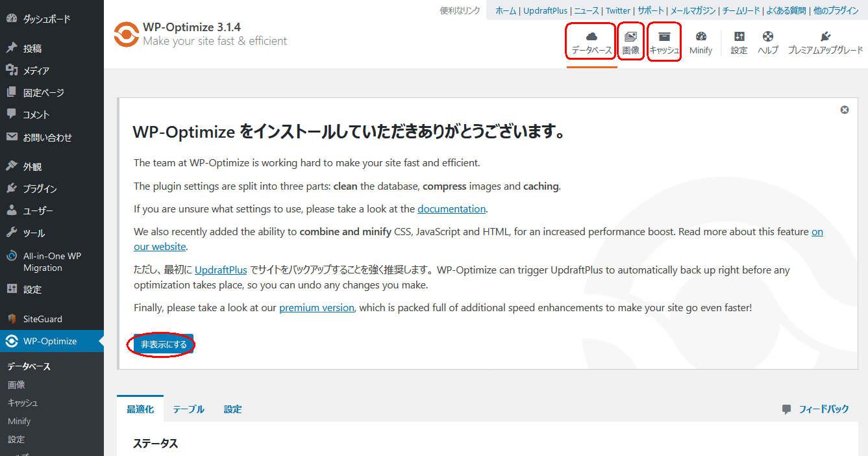Click the メディア icon in sidebar

point(12,70)
